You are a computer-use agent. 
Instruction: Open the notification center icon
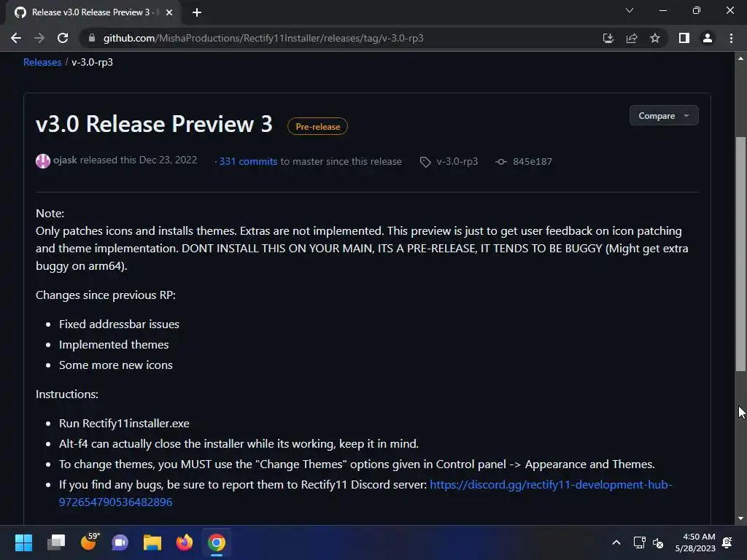(727, 542)
